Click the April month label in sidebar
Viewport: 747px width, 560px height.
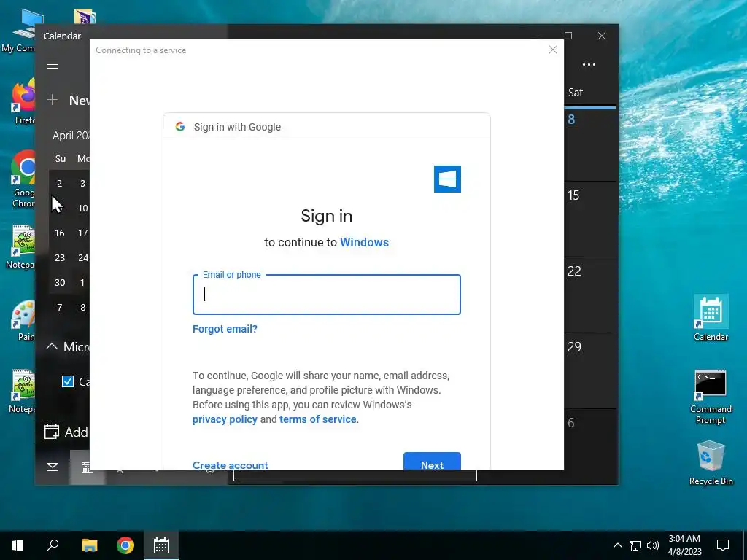[x=71, y=135]
